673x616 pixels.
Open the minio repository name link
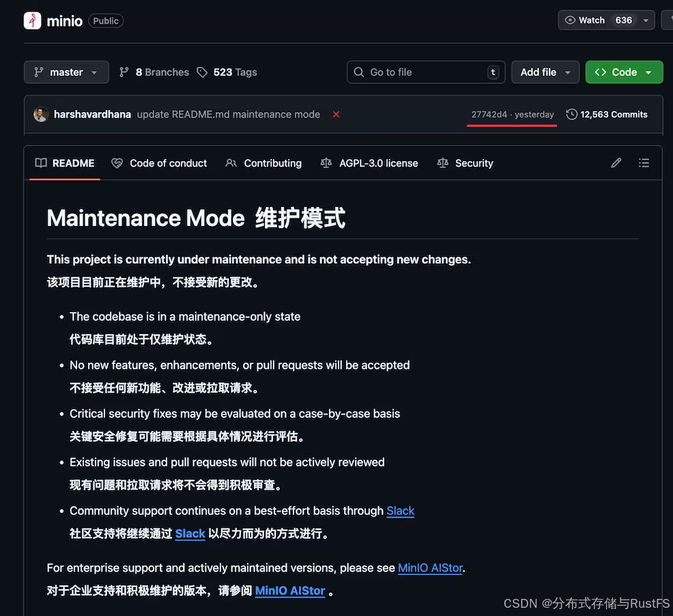pos(64,21)
